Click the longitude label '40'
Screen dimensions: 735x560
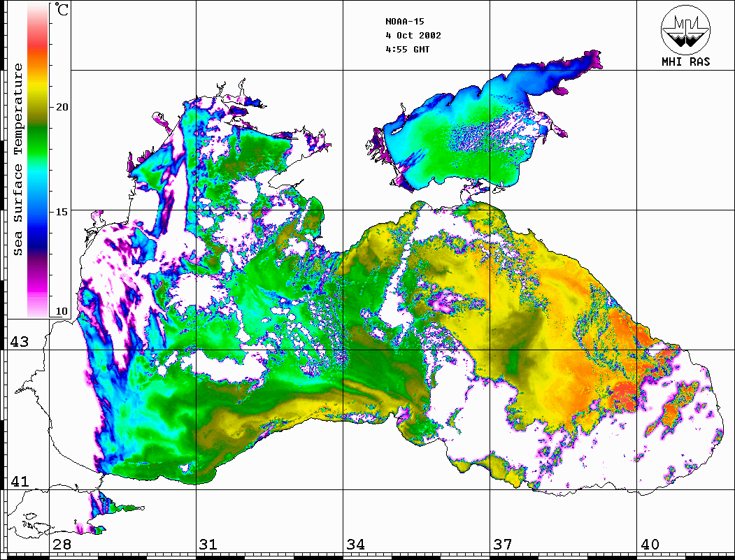(650, 544)
